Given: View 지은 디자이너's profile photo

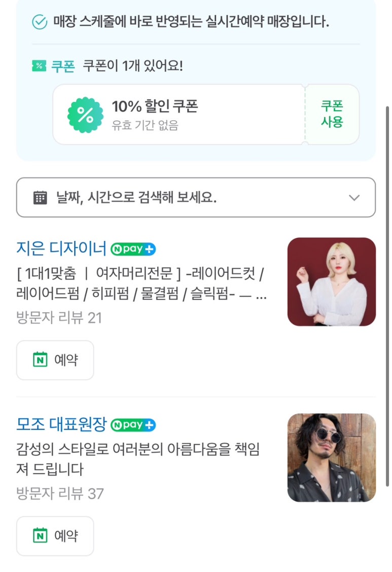Looking at the screenshot, I should pos(331,282).
